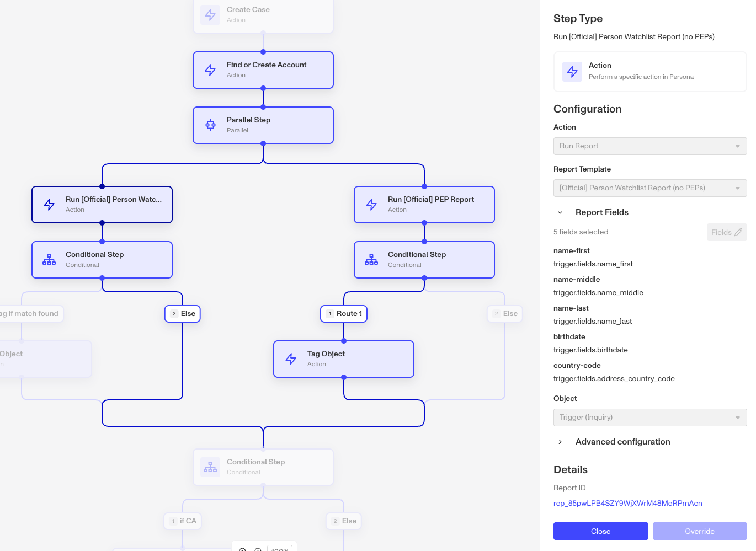This screenshot has width=756, height=551.
Task: Click the Action step type icon in panel
Action: [x=572, y=72]
